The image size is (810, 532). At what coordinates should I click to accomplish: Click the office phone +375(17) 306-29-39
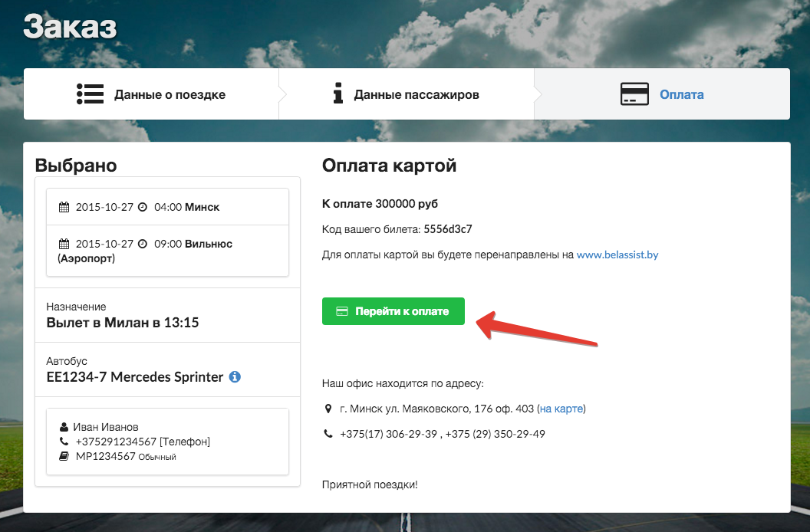point(388,434)
